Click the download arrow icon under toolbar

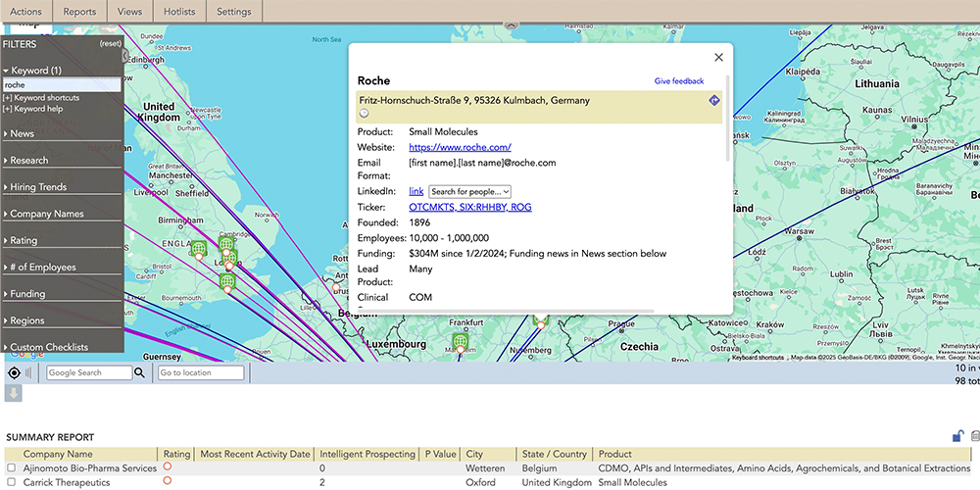click(x=14, y=393)
